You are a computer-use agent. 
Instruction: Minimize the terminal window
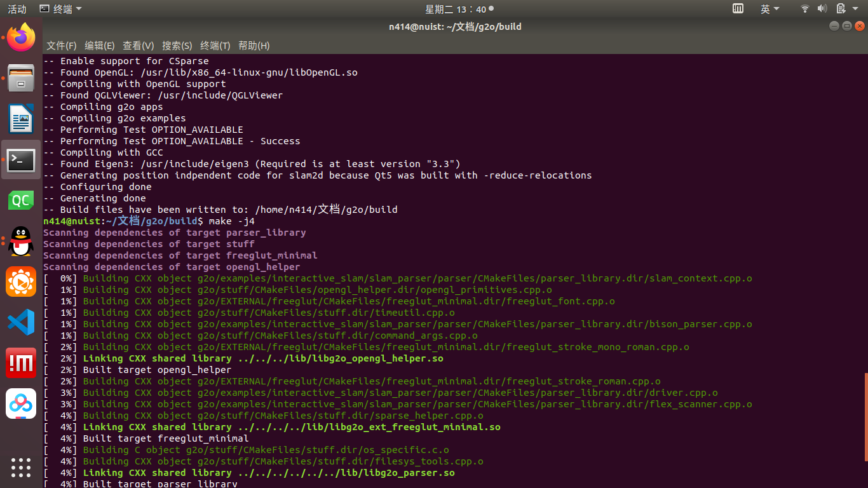[x=834, y=26]
